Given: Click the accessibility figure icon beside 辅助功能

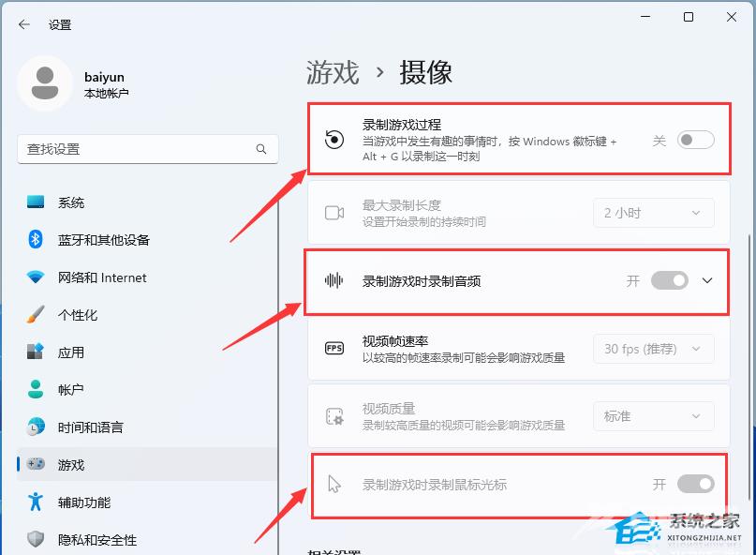Looking at the screenshot, I should pos(36,502).
